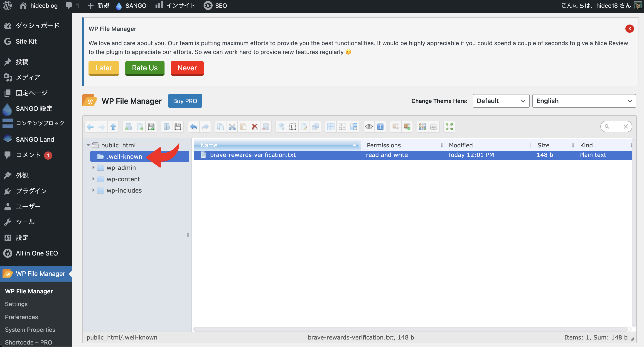
Task: Click the Fullscreen toolbar icon
Action: pos(449,127)
